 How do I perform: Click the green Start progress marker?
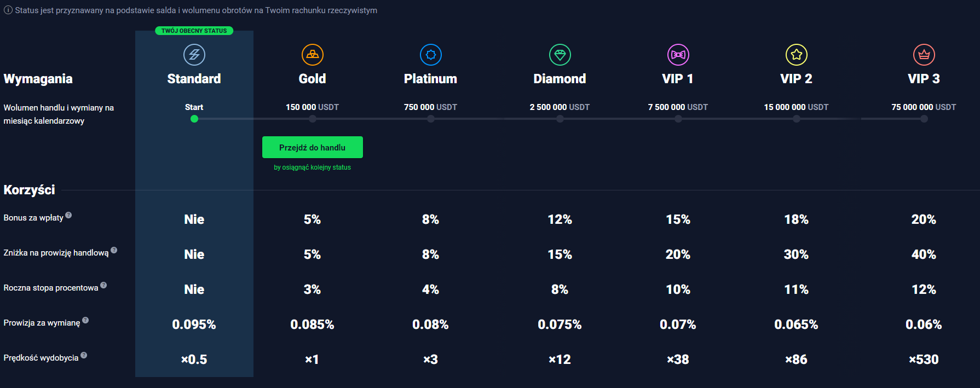(194, 119)
